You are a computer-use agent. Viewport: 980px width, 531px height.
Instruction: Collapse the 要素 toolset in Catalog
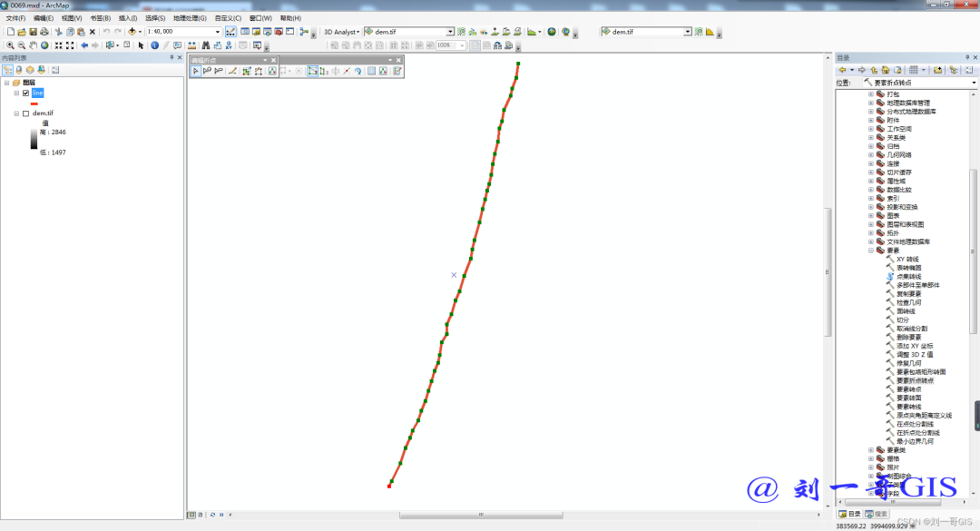(x=870, y=251)
